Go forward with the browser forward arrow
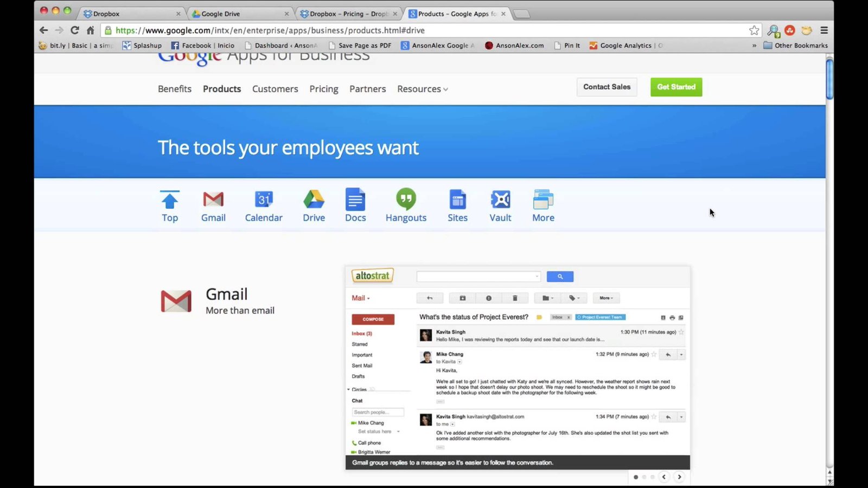 59,30
